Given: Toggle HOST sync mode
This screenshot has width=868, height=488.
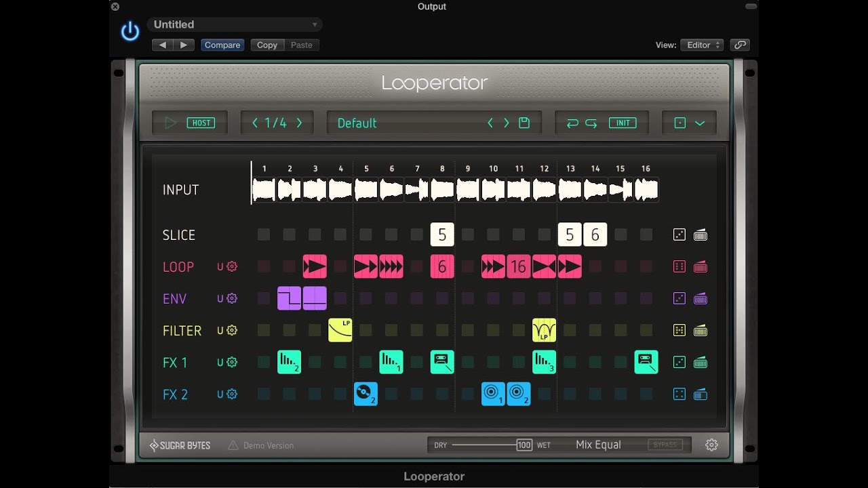Looking at the screenshot, I should click(x=201, y=123).
